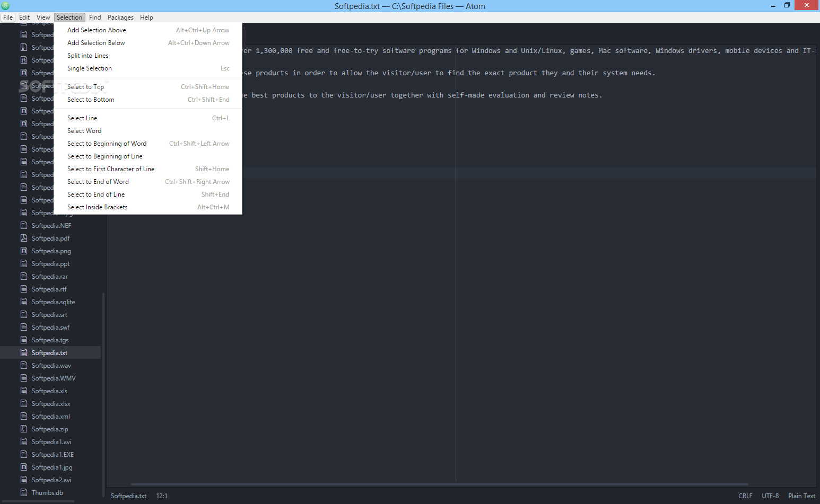
Task: Click the file icon beside Softpedia.srt
Action: (24, 314)
